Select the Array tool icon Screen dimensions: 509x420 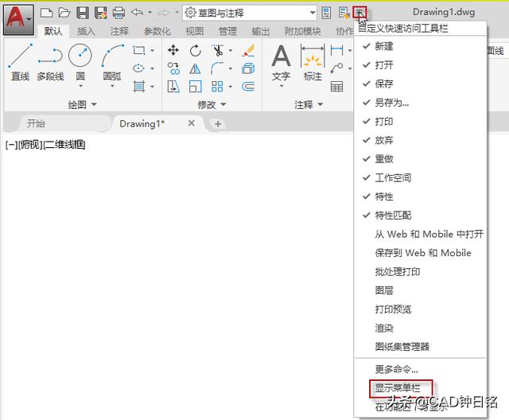217,87
